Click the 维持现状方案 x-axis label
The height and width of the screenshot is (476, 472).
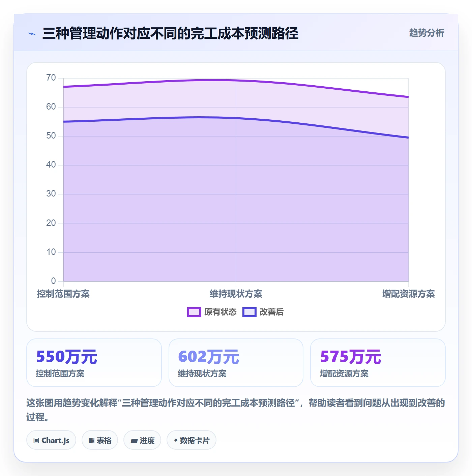click(236, 294)
